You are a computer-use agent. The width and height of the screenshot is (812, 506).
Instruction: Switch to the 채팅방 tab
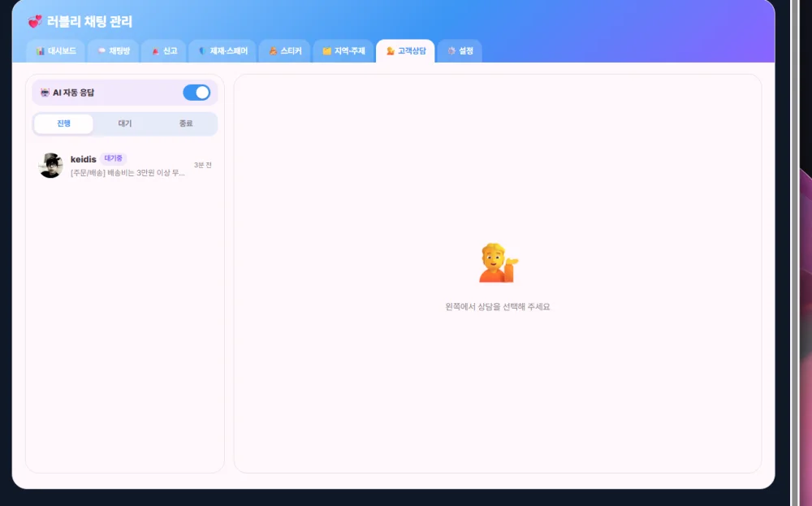pos(114,50)
